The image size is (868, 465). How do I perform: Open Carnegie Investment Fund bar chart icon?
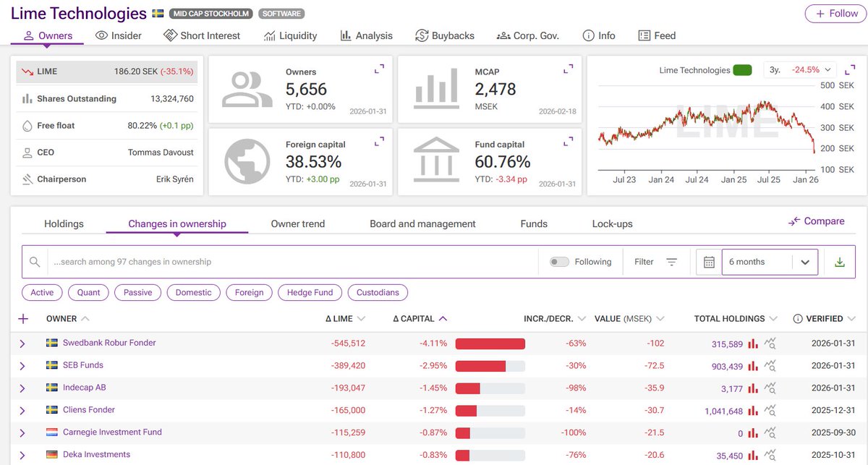(x=753, y=433)
